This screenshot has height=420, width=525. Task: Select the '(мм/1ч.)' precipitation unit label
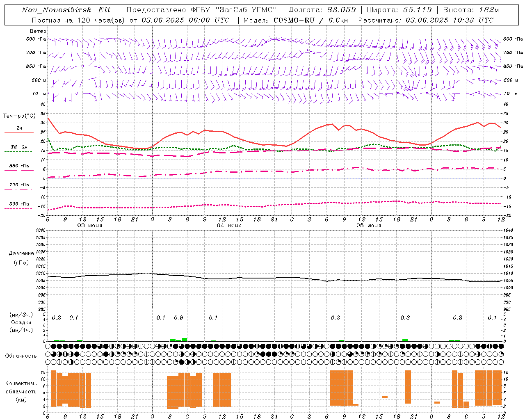tap(21, 330)
